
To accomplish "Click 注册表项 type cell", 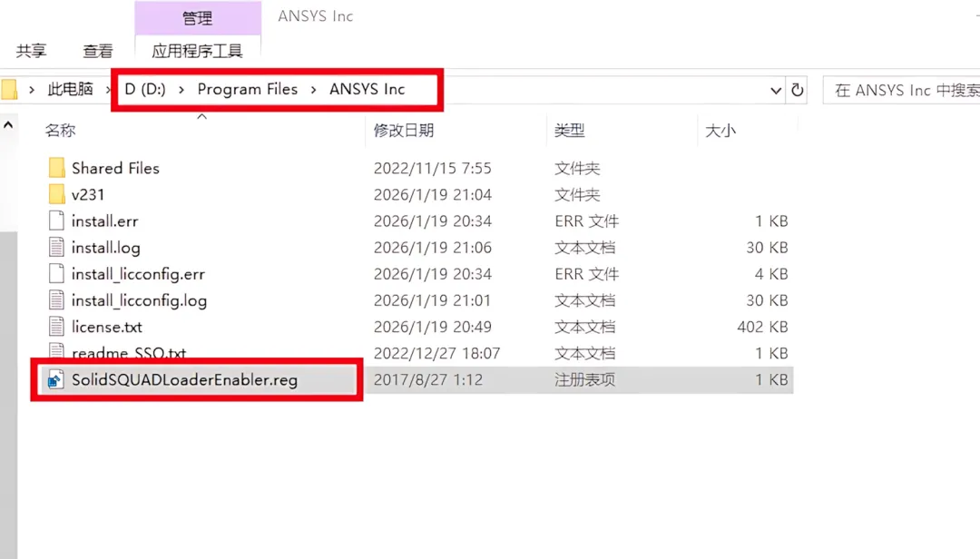I will [585, 379].
